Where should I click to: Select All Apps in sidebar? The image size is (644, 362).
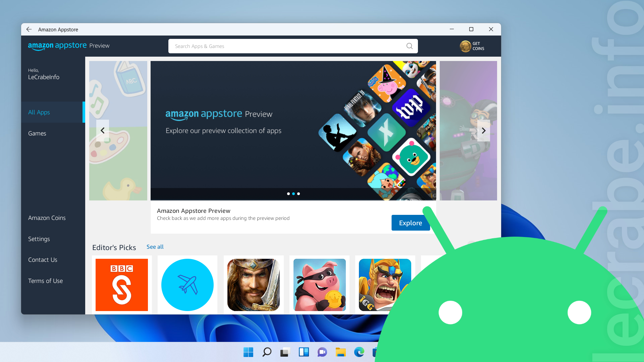click(53, 112)
